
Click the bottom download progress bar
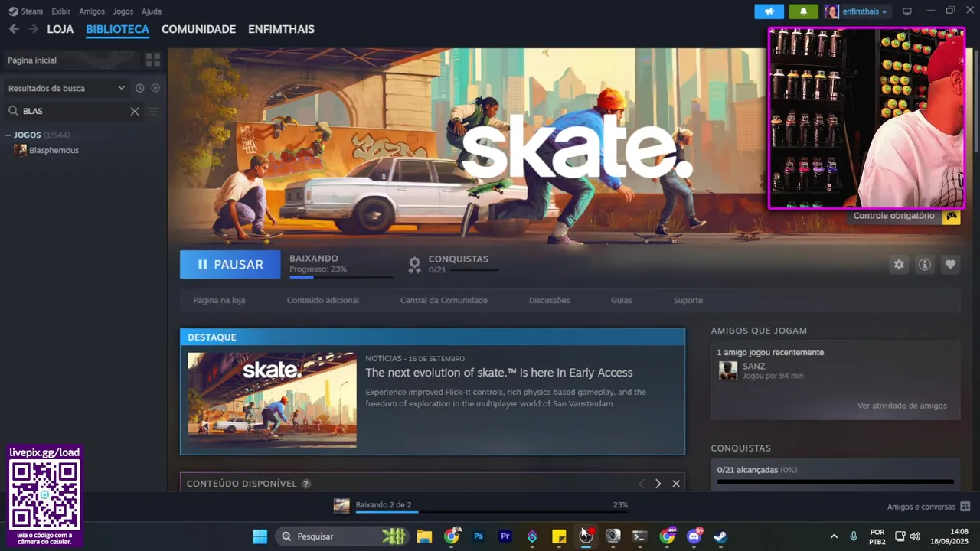(x=492, y=512)
